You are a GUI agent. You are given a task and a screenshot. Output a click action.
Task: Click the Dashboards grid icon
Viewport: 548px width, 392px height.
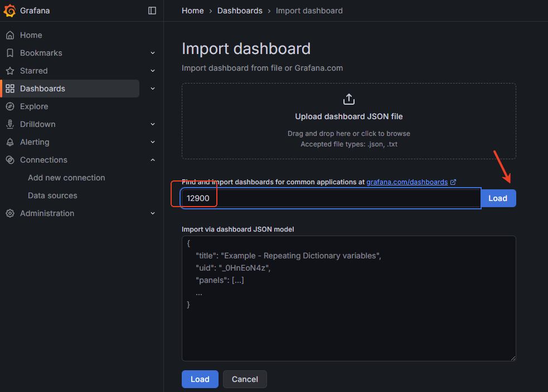(x=10, y=89)
